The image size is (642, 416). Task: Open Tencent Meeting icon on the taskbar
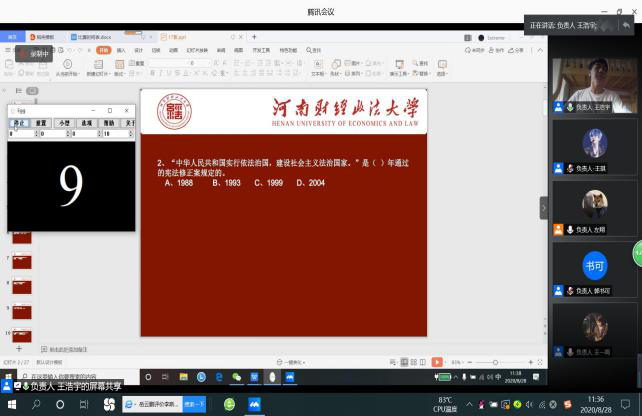(x=254, y=405)
